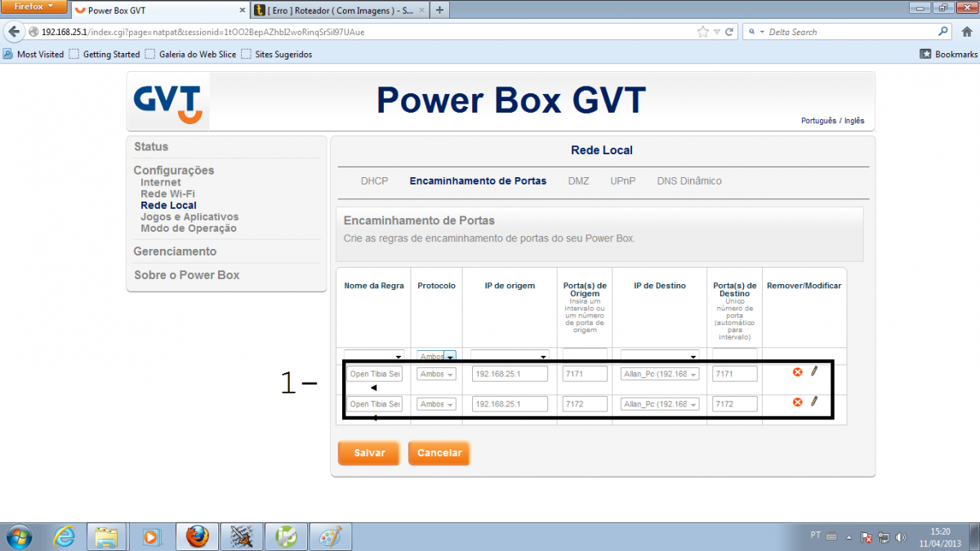
Task: Remove the port 7172 forwarding rule
Action: [798, 402]
